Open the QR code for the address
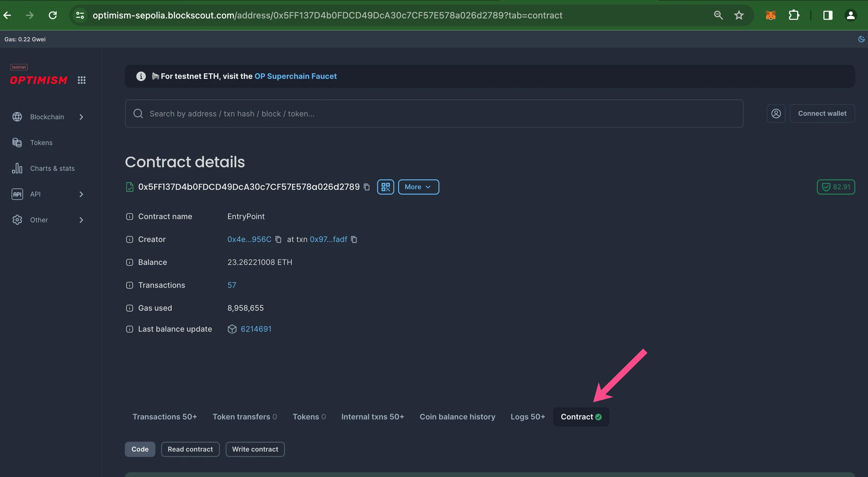Viewport: 868px width, 477px height. (385, 187)
